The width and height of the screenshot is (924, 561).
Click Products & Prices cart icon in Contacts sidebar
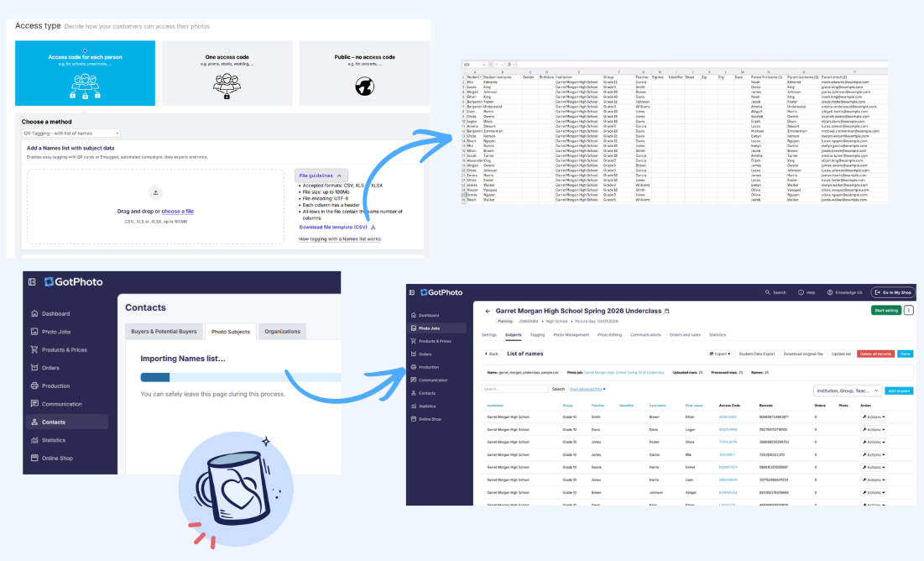pyautogui.click(x=34, y=350)
